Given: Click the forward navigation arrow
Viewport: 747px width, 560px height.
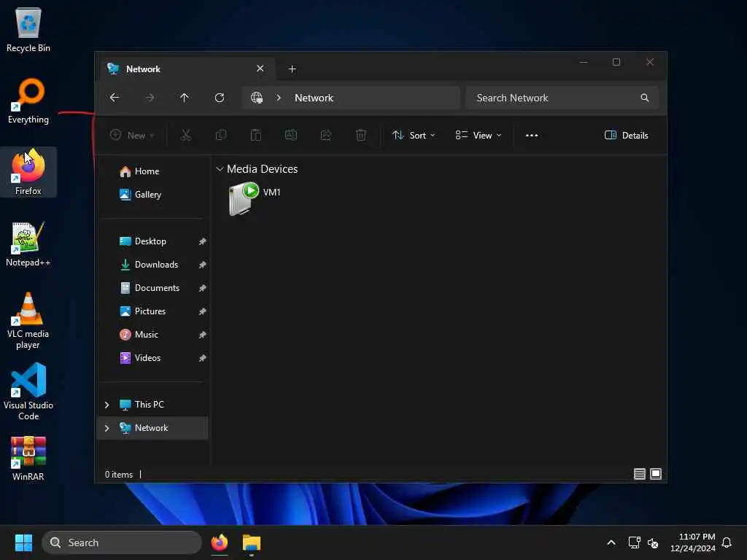Looking at the screenshot, I should pyautogui.click(x=150, y=98).
